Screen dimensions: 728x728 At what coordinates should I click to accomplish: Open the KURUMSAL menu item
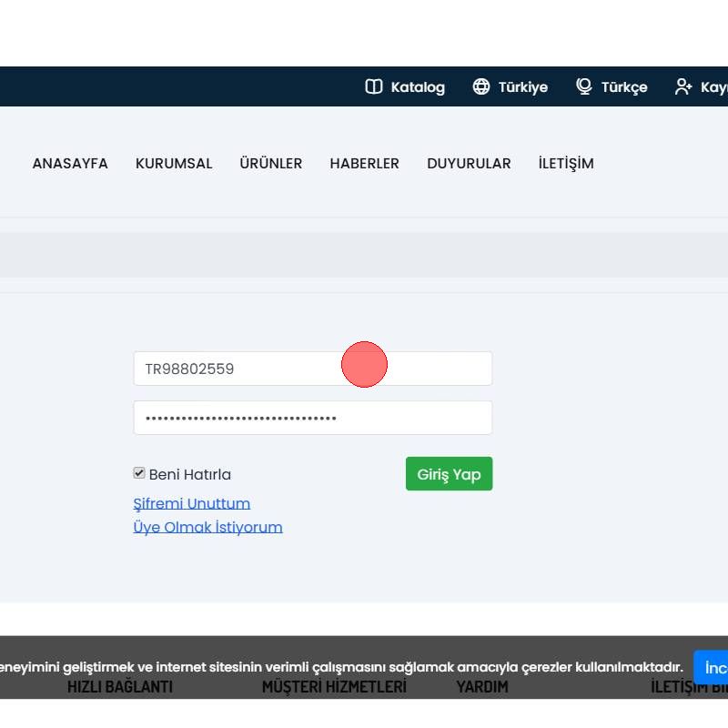pyautogui.click(x=174, y=164)
